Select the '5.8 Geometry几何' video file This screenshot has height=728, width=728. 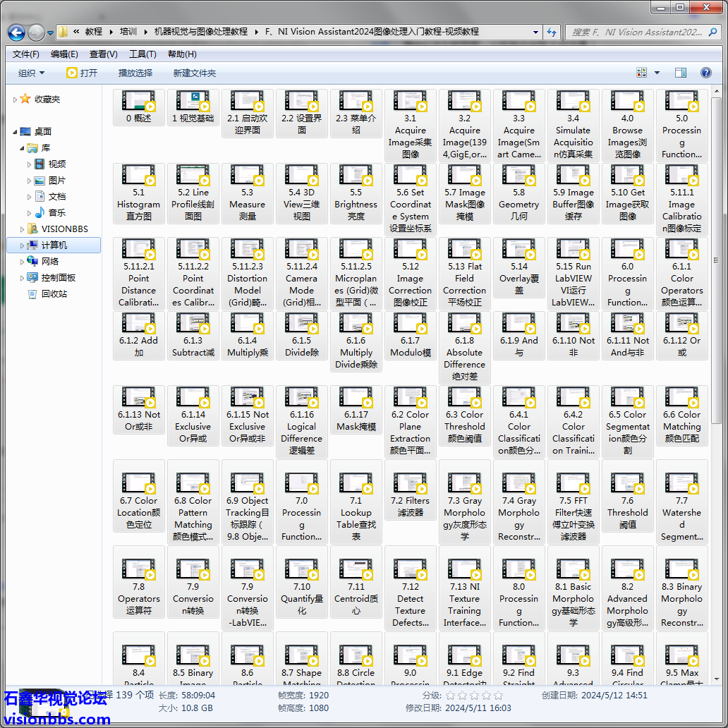(519, 193)
